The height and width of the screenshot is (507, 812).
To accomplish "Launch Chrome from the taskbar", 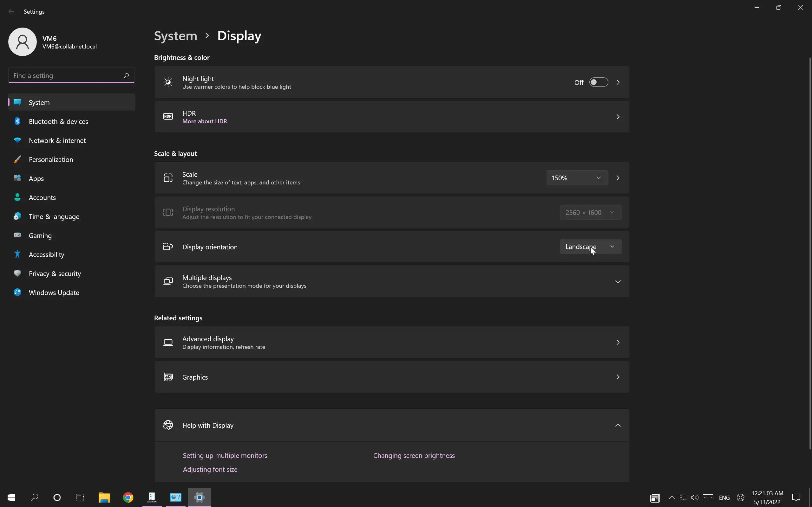I will pos(128,497).
